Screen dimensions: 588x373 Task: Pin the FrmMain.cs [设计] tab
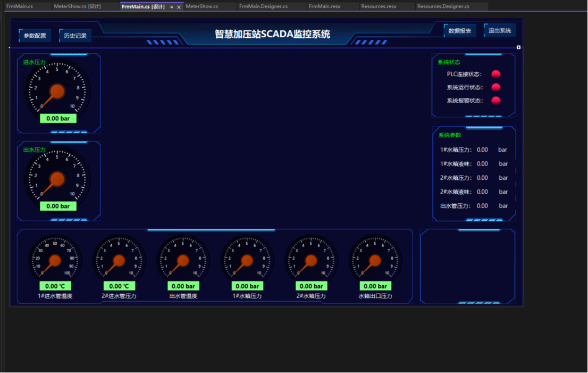point(171,7)
